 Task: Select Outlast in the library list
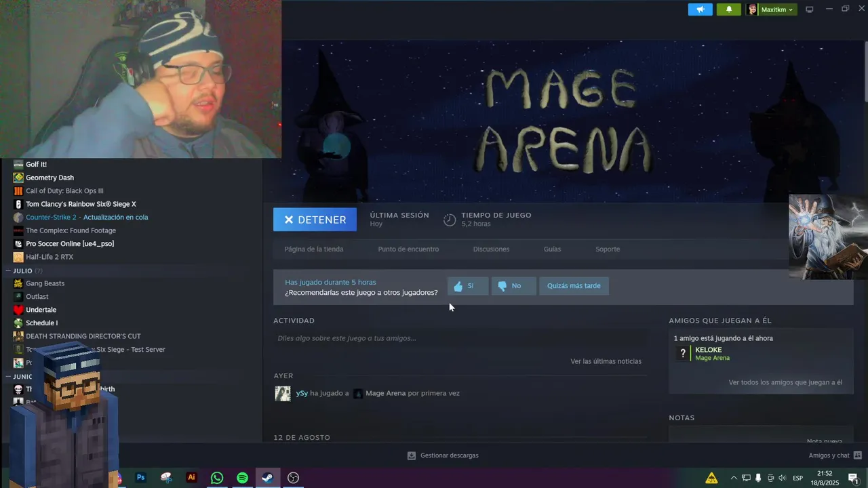click(x=37, y=297)
